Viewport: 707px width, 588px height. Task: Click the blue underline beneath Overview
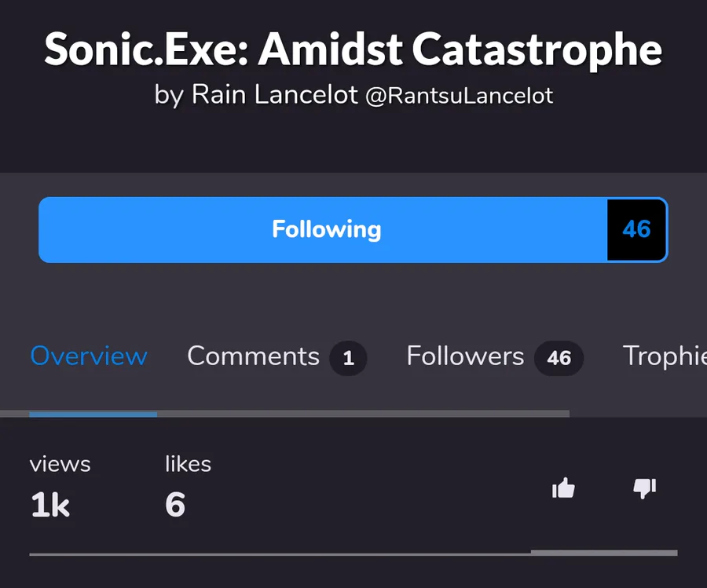point(93,414)
